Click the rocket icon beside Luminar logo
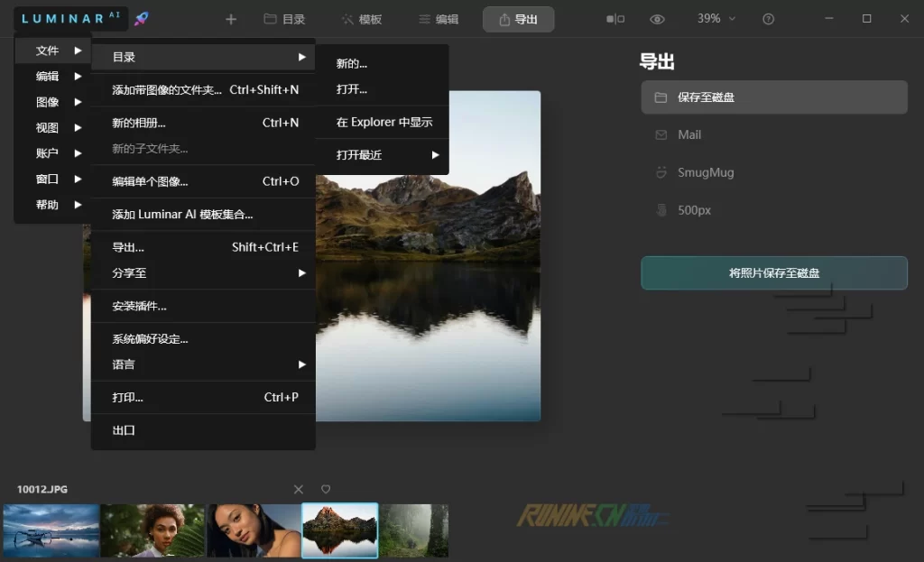924x562 pixels. click(x=141, y=19)
